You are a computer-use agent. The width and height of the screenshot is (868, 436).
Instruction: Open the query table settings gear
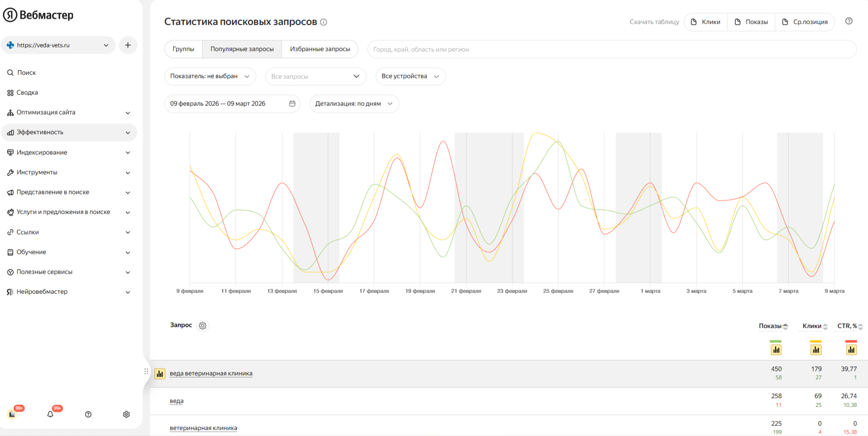point(203,326)
